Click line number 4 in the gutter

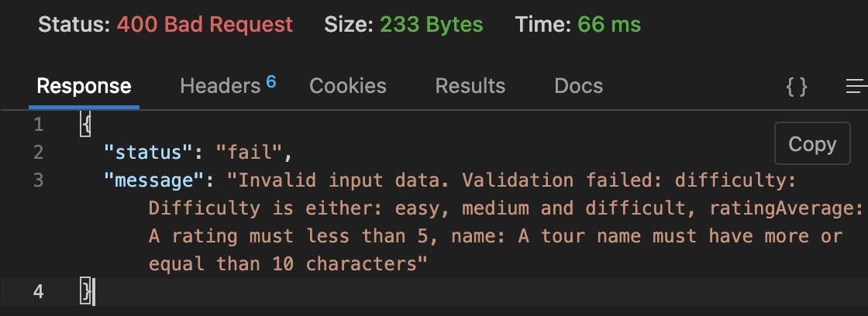click(x=39, y=292)
